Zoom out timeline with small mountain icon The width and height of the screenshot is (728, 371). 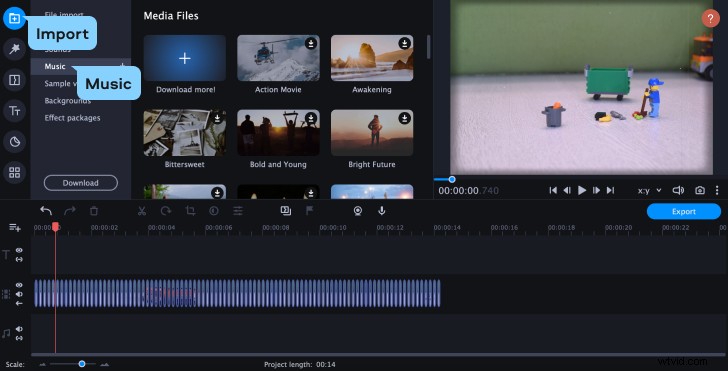[x=43, y=364]
